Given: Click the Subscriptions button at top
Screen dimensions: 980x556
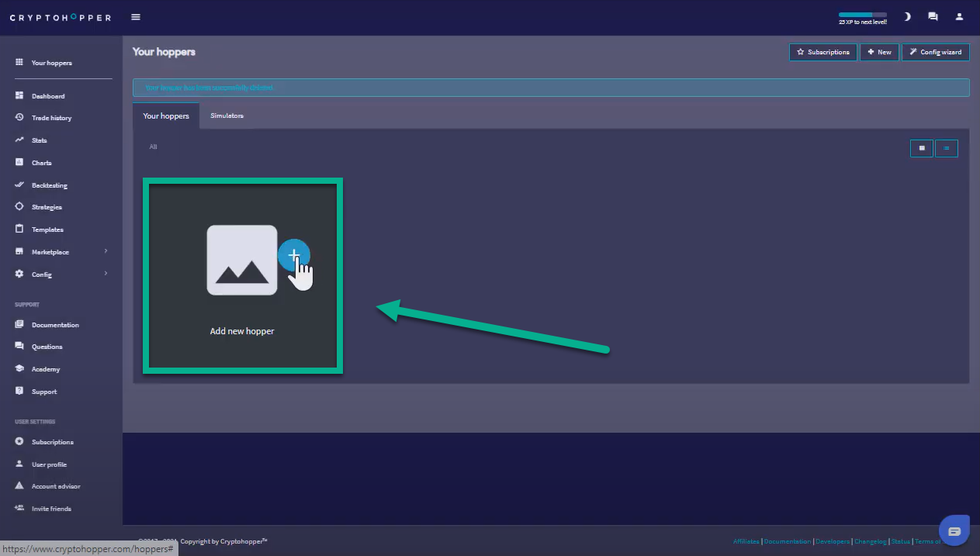Looking at the screenshot, I should (x=823, y=52).
